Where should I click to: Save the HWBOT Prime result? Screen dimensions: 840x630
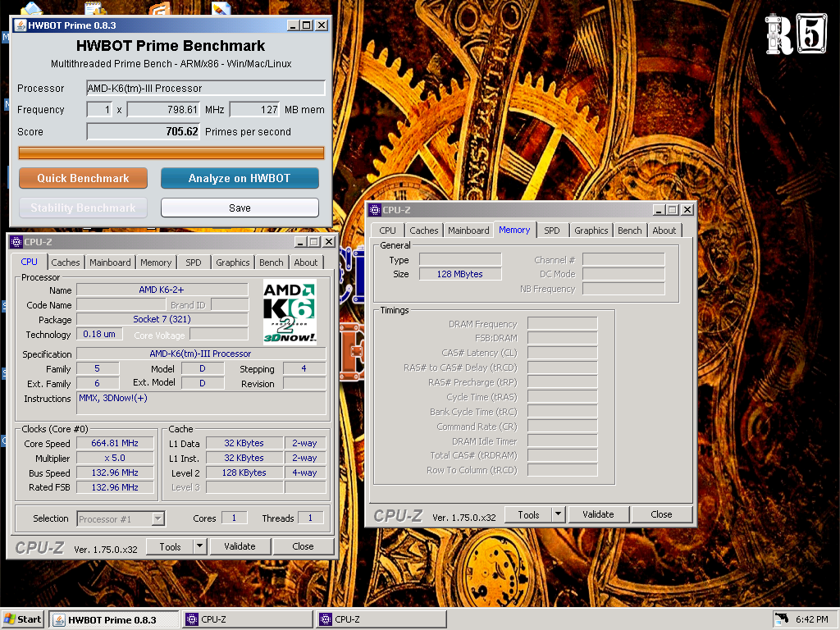(x=240, y=208)
